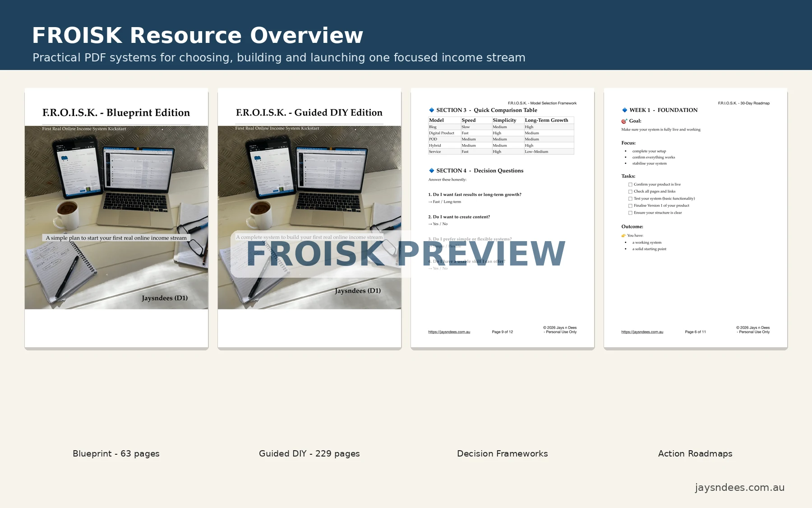Screen dimensions: 812x508
Task: Click the "Decision Questions" section heading
Action: [x=498, y=170]
